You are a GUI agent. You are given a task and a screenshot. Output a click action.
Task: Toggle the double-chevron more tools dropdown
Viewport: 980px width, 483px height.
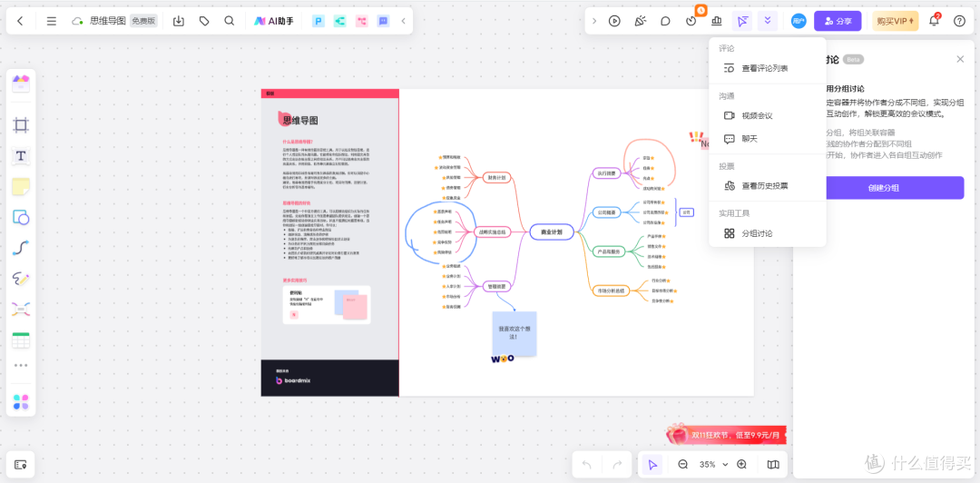[768, 21]
